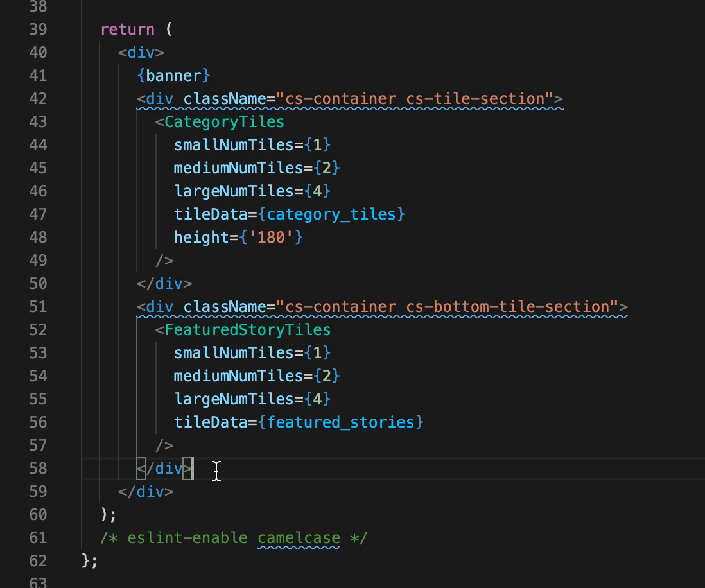
Task: Click the mediumNumTiles attribute on line 54
Action: click(x=238, y=376)
